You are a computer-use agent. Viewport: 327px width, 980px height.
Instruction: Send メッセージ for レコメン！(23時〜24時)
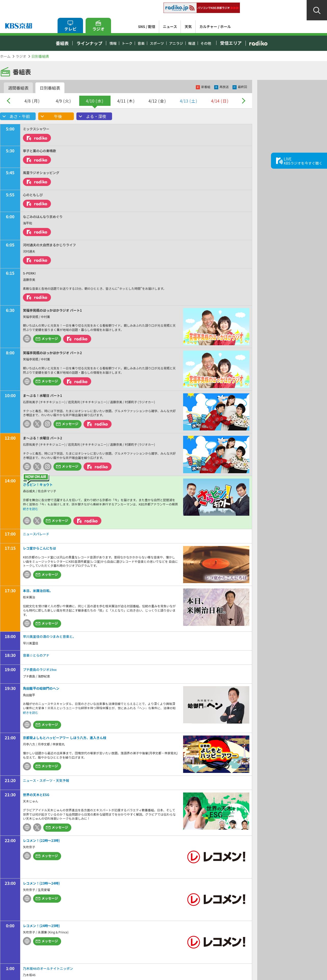[x=47, y=899]
